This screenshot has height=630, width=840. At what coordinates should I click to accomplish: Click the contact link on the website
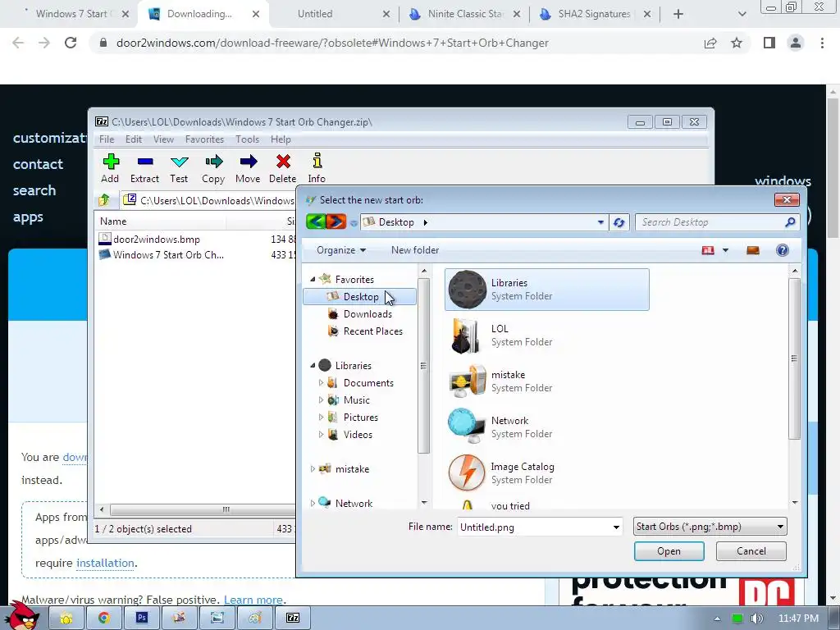click(x=38, y=164)
